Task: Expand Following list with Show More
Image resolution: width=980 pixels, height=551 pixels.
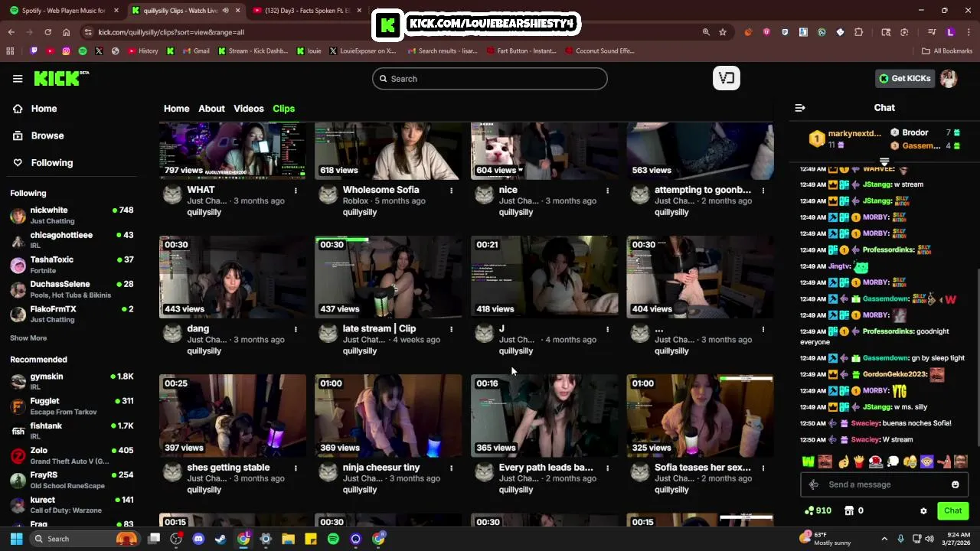Action: (28, 338)
